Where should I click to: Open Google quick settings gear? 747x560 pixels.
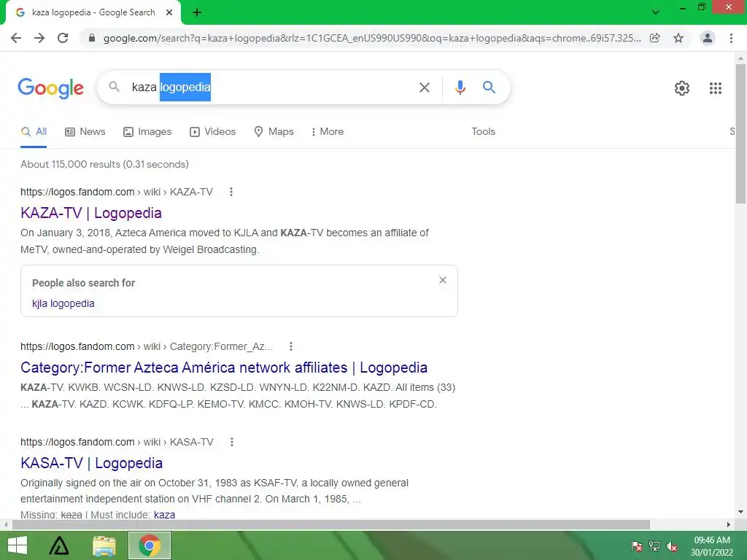682,88
